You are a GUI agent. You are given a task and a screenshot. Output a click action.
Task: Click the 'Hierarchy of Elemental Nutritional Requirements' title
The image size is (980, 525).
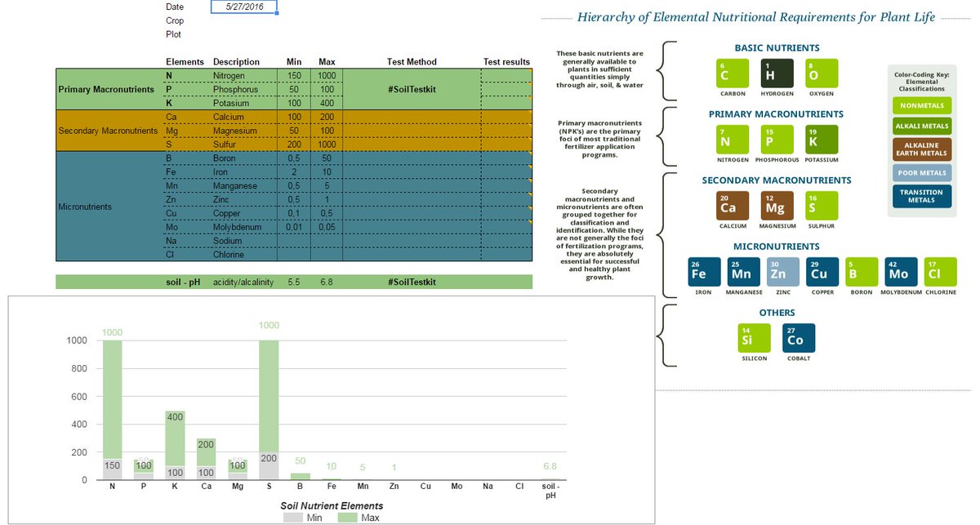click(756, 16)
